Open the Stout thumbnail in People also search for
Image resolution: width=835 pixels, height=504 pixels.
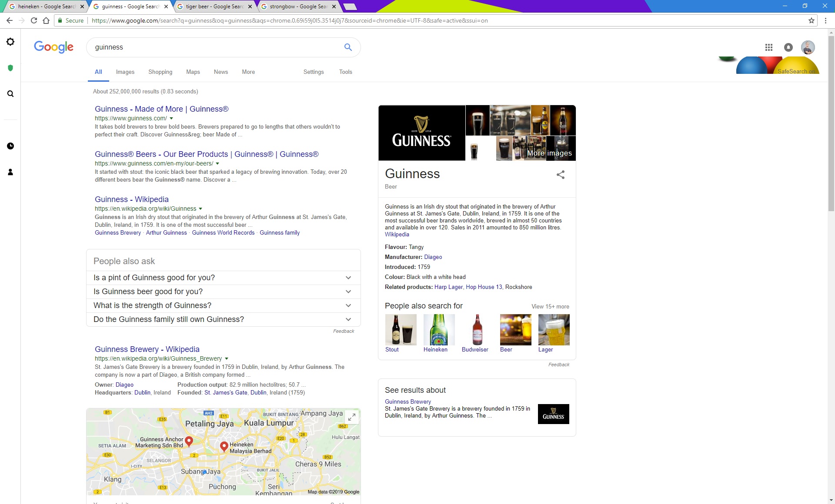[x=401, y=330]
